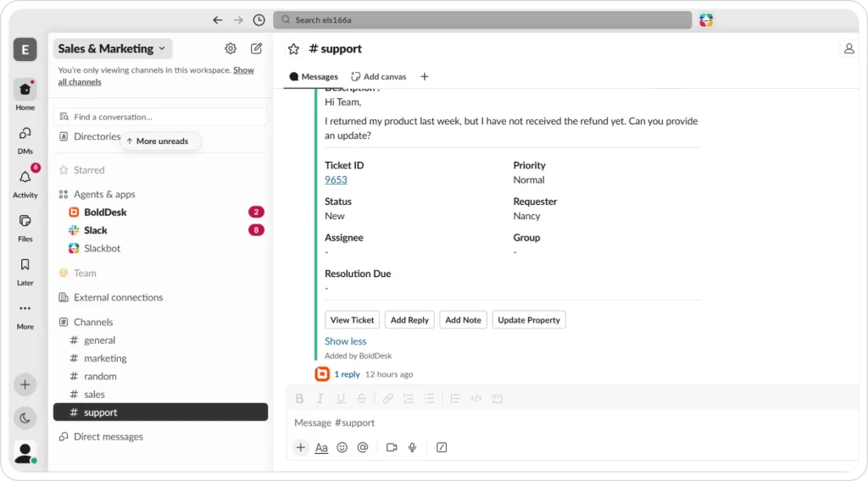Click Show all channels link
Image resolution: width=868 pixels, height=481 pixels.
pos(156,76)
